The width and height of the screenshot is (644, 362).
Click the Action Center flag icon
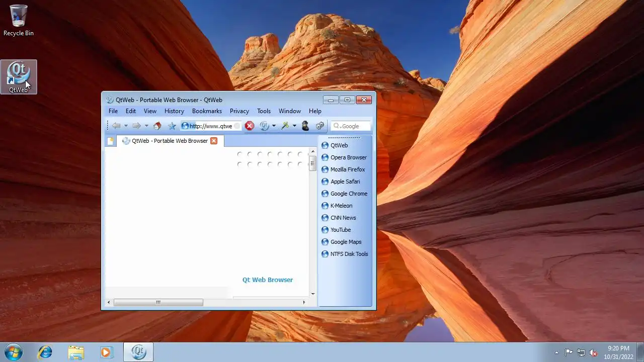(x=569, y=352)
